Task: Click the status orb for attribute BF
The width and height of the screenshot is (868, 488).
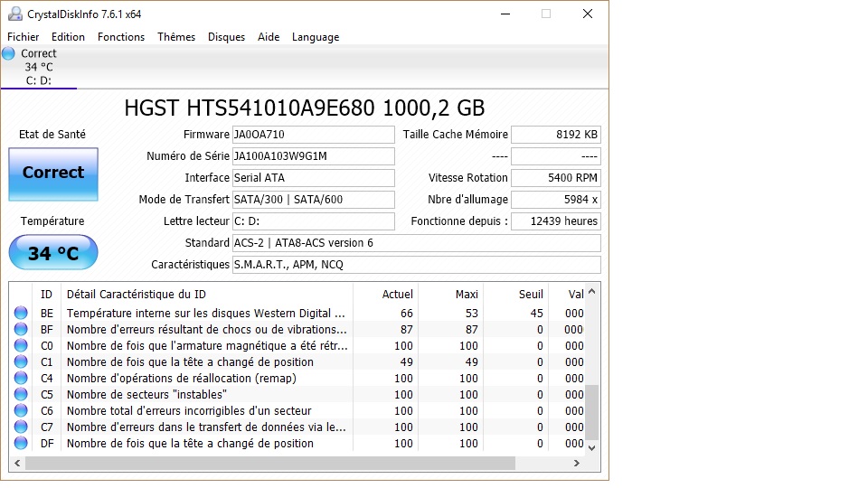Action: pyautogui.click(x=21, y=329)
